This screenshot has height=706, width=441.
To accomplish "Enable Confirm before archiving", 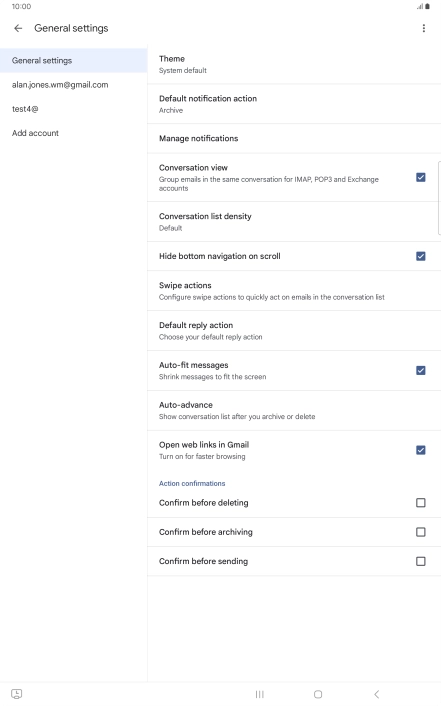I will click(x=420, y=532).
